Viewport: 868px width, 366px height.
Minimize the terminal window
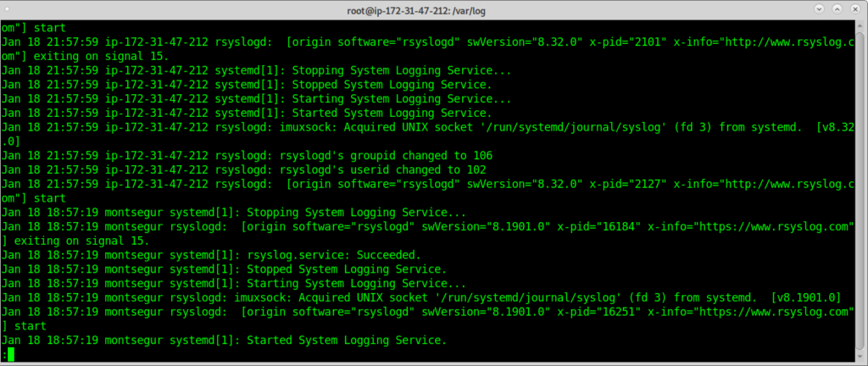(x=819, y=8)
